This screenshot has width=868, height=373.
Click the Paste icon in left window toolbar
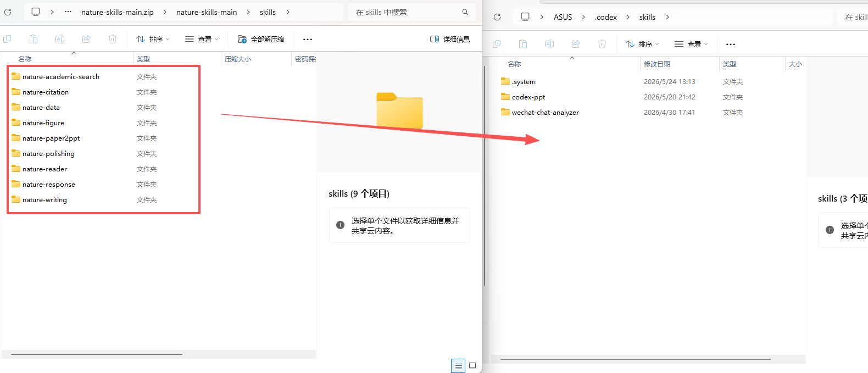34,39
